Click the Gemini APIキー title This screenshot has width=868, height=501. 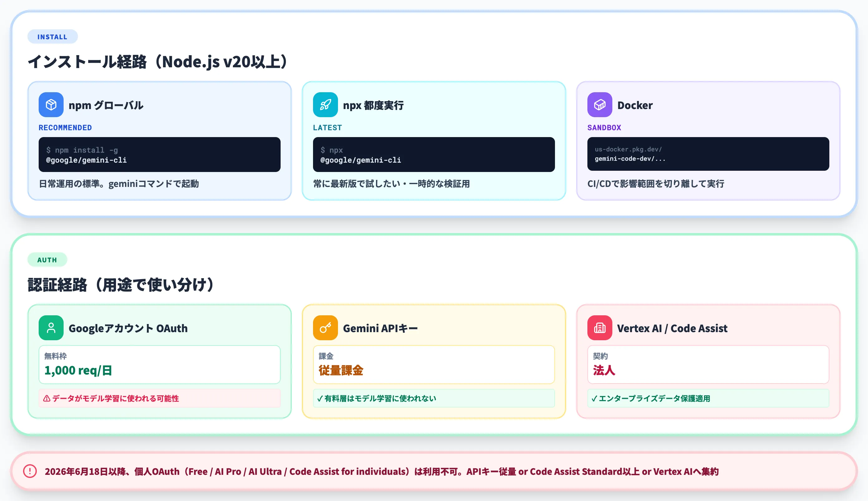pos(380,328)
